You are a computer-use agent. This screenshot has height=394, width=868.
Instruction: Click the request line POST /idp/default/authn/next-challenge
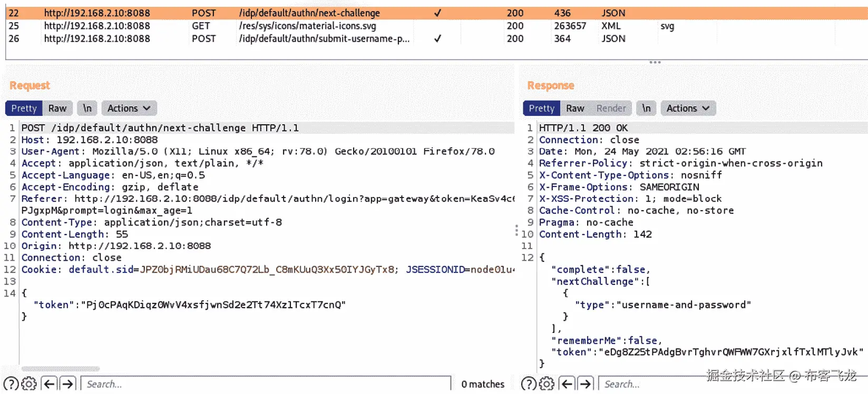pos(160,128)
